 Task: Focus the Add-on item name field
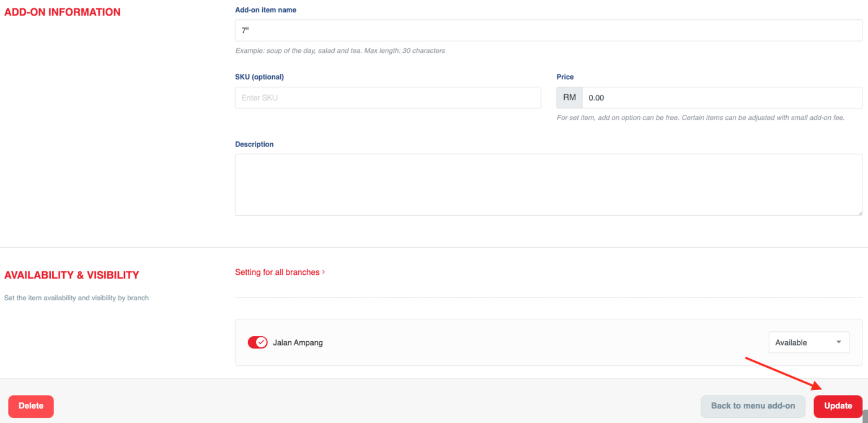tap(548, 30)
